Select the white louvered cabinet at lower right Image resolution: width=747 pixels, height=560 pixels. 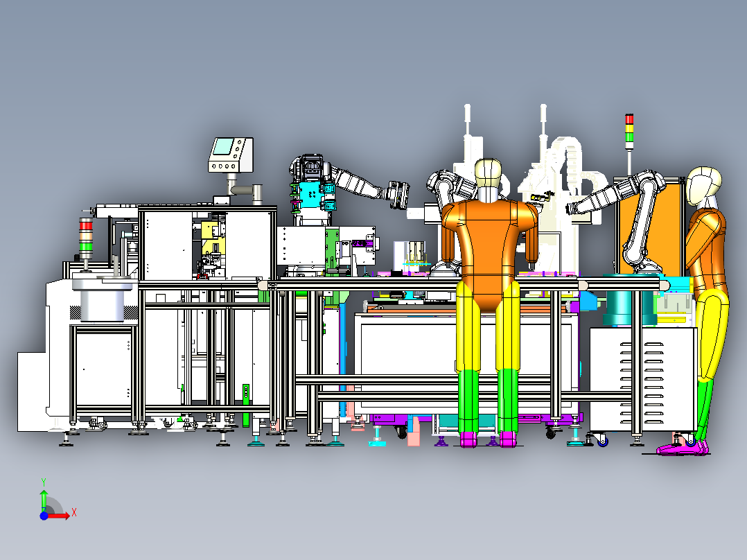click(643, 379)
